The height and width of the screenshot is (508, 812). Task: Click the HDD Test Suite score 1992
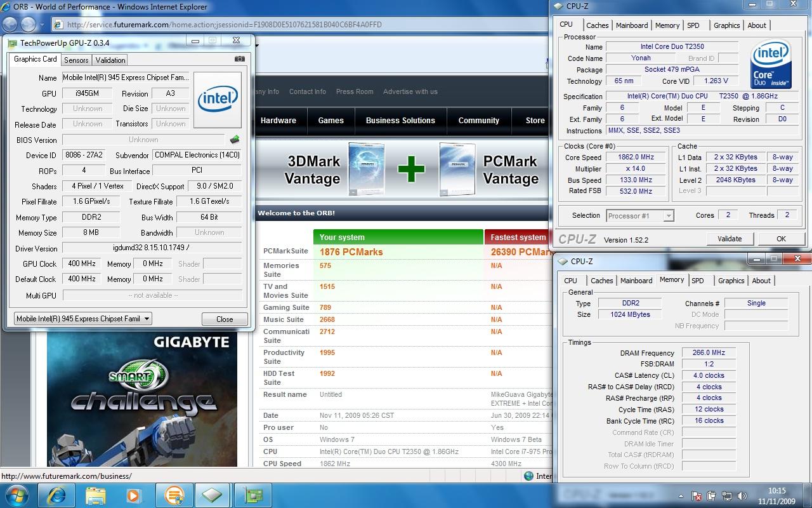coord(327,373)
